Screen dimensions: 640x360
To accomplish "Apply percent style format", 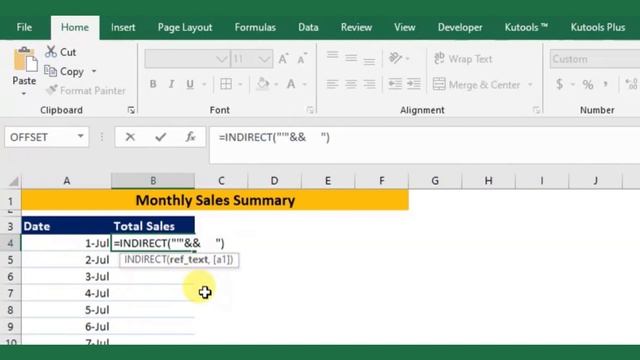I will point(588,84).
